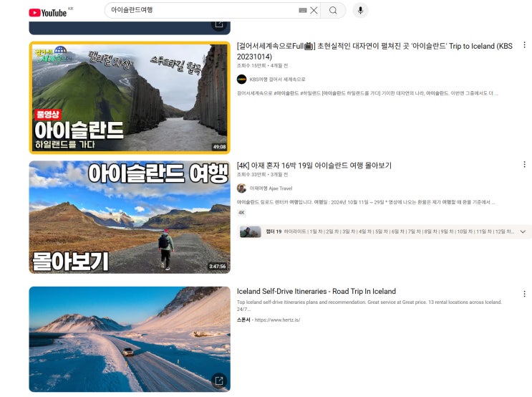Click the Ajae Travel channel avatar
532x397 pixels.
pos(241,188)
